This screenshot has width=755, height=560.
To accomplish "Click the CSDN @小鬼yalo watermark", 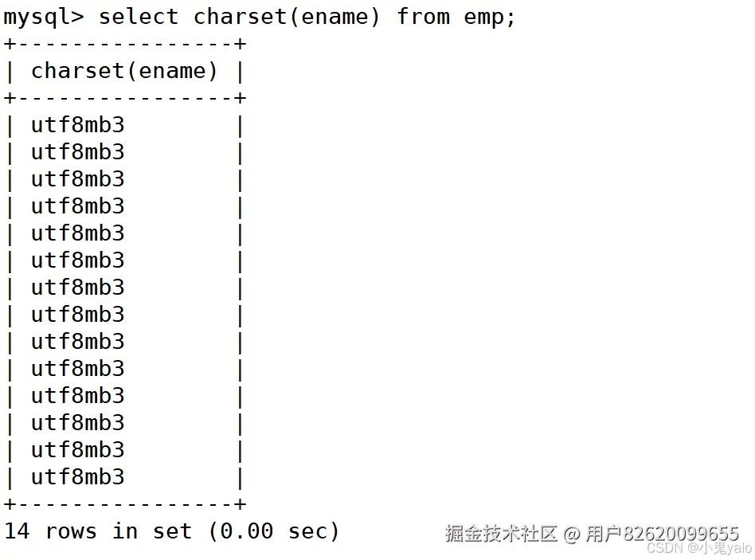I will click(698, 548).
